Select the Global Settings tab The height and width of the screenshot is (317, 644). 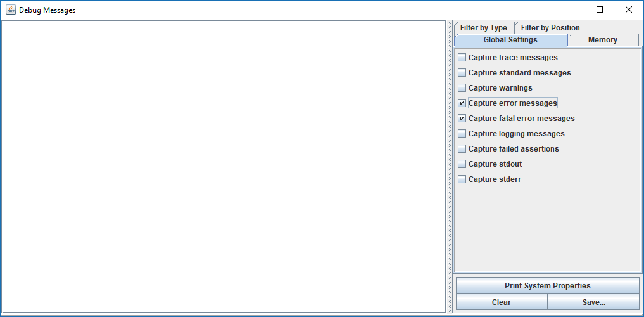[510, 40]
